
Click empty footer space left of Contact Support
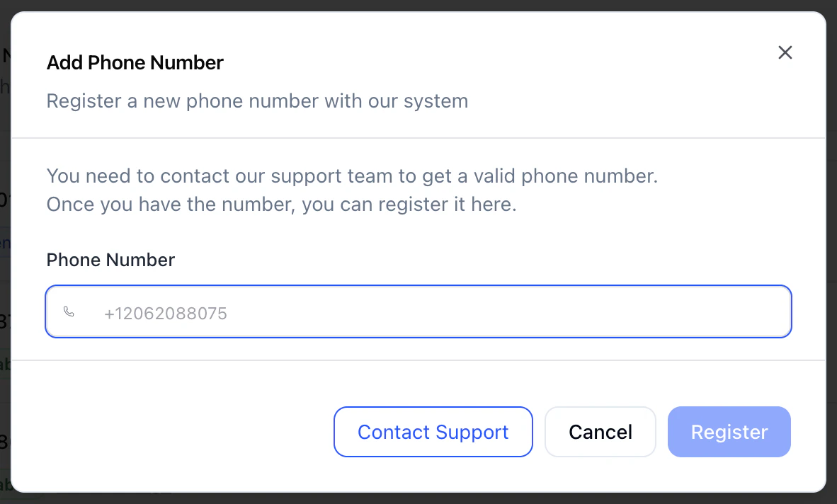coord(171,432)
